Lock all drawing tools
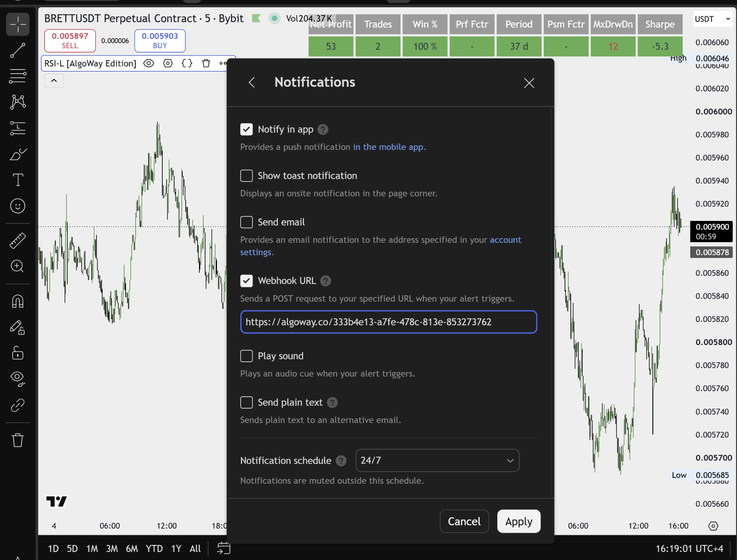737x560 pixels. point(18,353)
